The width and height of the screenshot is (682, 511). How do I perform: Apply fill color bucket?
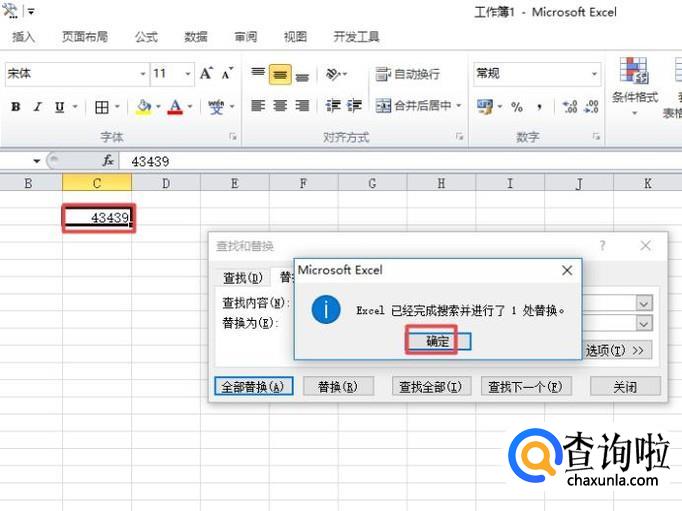point(144,107)
